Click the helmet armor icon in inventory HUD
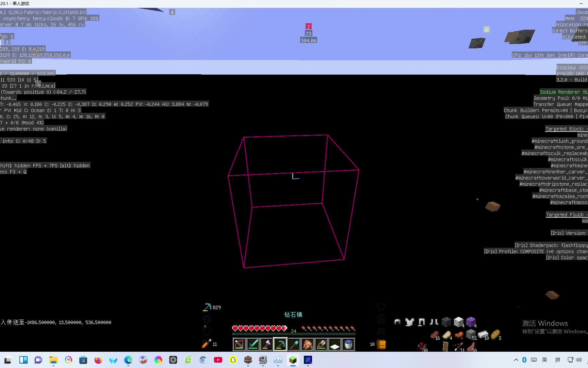The width and height of the screenshot is (588, 368). [397, 322]
